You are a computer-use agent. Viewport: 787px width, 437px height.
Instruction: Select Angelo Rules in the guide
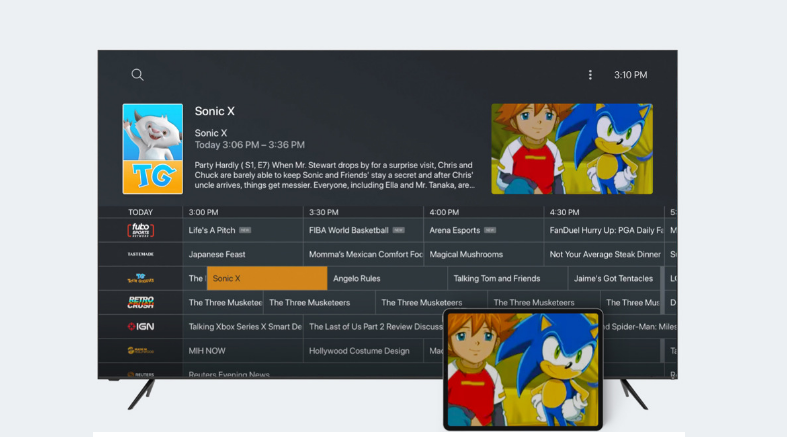pos(386,279)
